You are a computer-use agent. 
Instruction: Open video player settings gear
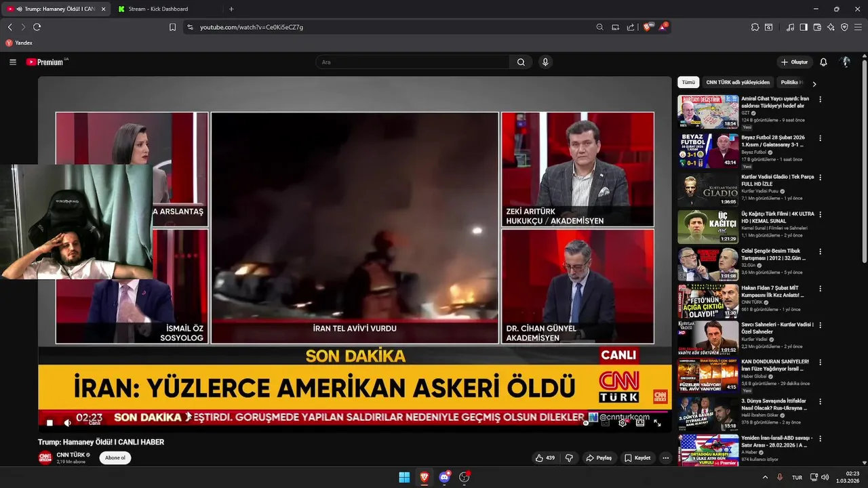[623, 422]
